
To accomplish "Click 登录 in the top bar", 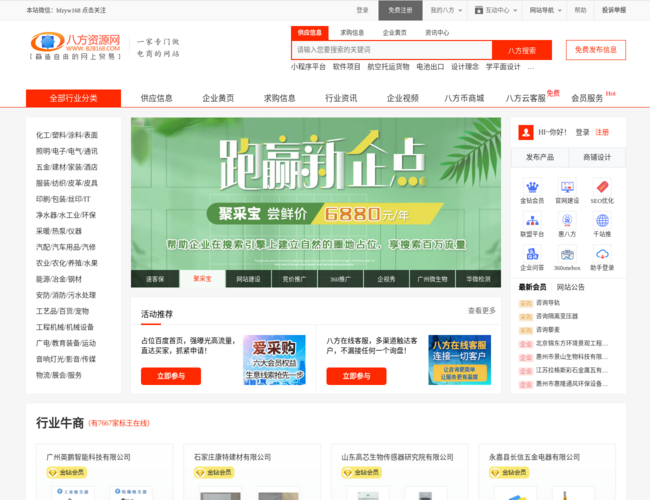I will [362, 10].
